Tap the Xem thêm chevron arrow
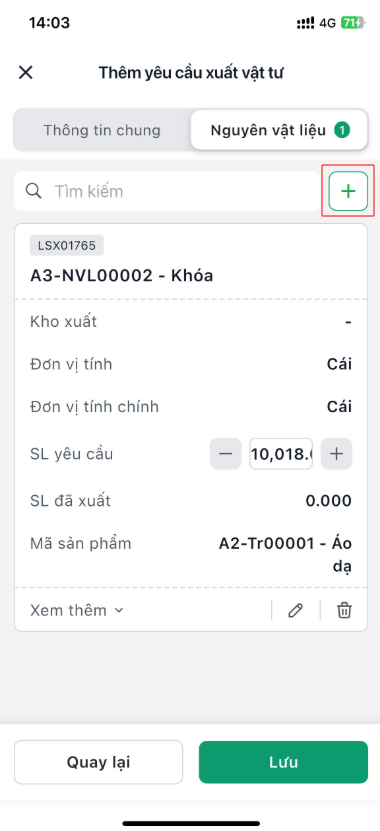The image size is (380, 831). pyautogui.click(x=119, y=611)
